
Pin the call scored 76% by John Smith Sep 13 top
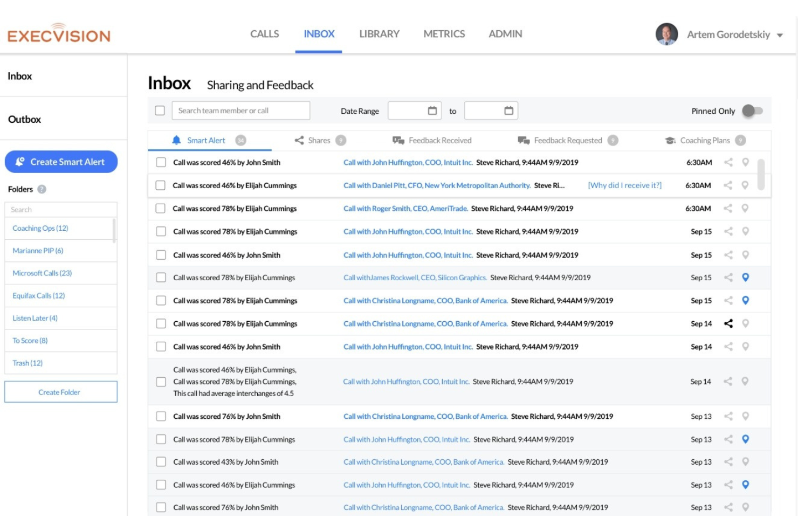[745, 416]
